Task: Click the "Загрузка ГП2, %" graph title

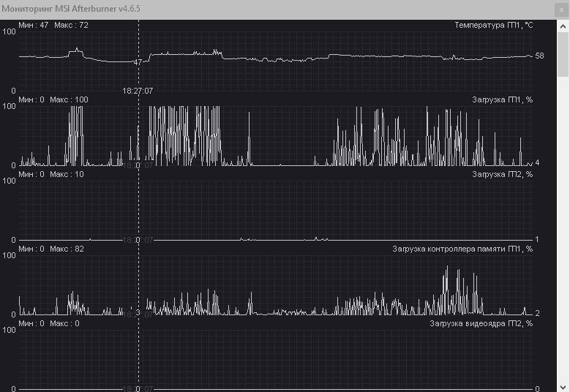Action: (x=502, y=174)
